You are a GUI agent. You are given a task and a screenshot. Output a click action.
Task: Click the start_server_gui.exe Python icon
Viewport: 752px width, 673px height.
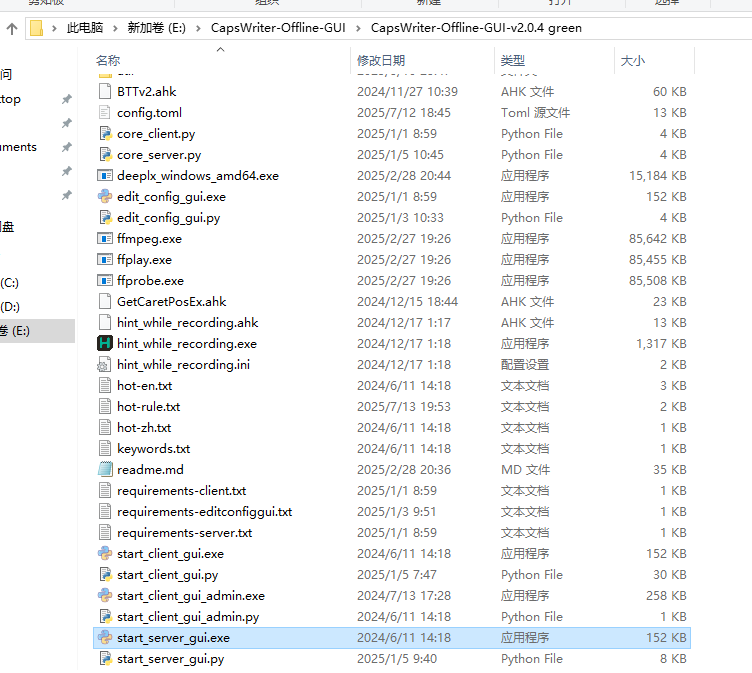105,638
